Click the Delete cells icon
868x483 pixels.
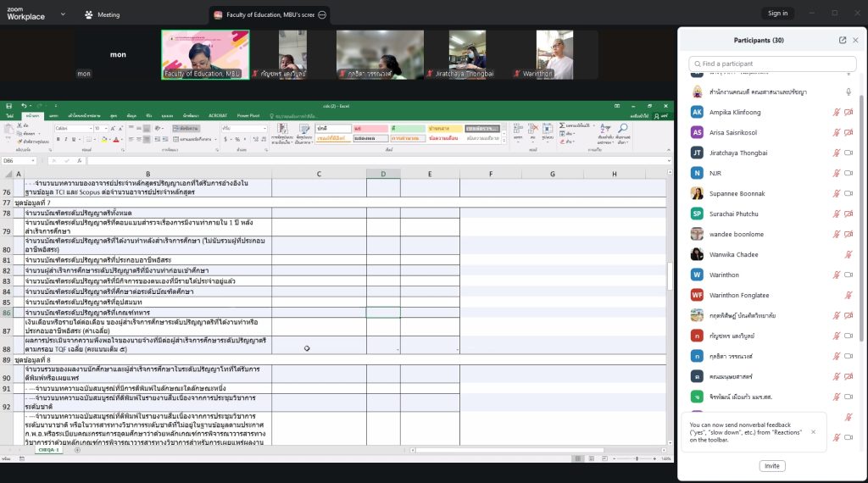[532, 130]
